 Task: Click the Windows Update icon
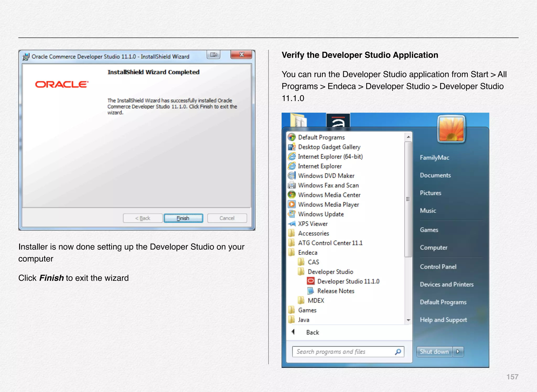click(x=292, y=214)
